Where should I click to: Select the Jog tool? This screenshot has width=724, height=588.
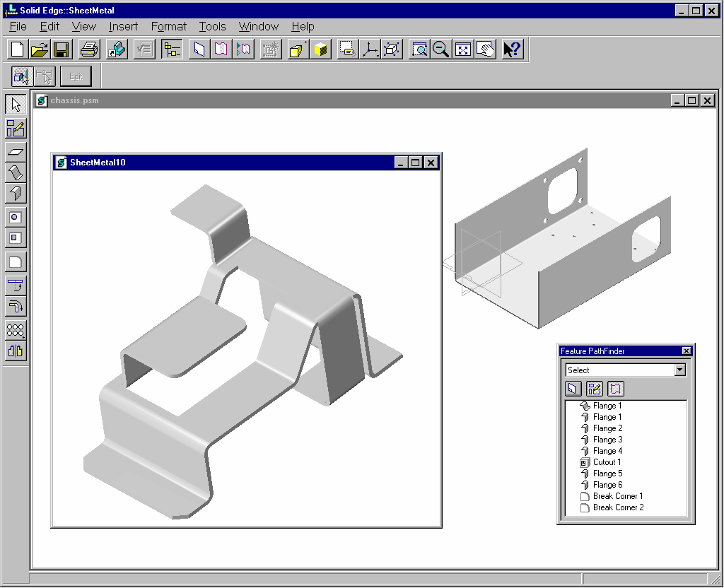16,286
